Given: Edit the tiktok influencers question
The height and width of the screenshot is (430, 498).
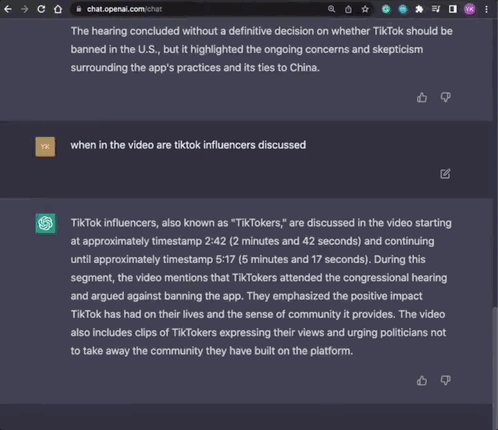Looking at the screenshot, I should pyautogui.click(x=445, y=174).
